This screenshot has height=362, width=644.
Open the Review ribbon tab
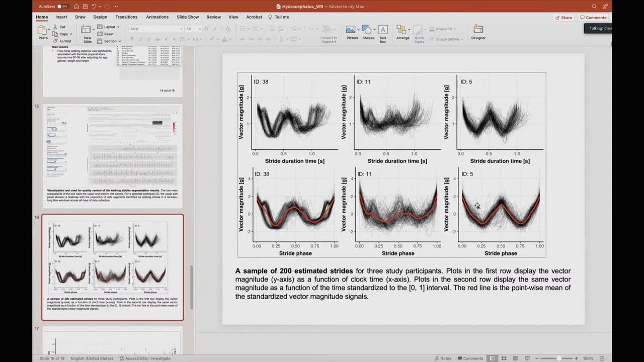[x=213, y=17]
